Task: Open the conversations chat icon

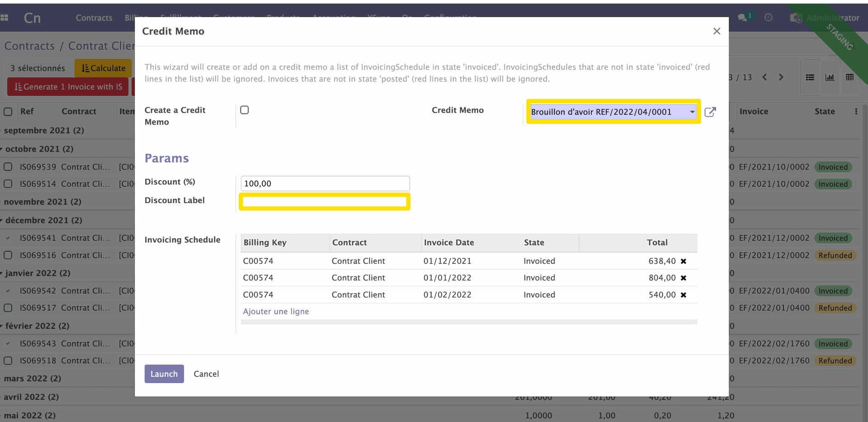Action: coord(742,18)
